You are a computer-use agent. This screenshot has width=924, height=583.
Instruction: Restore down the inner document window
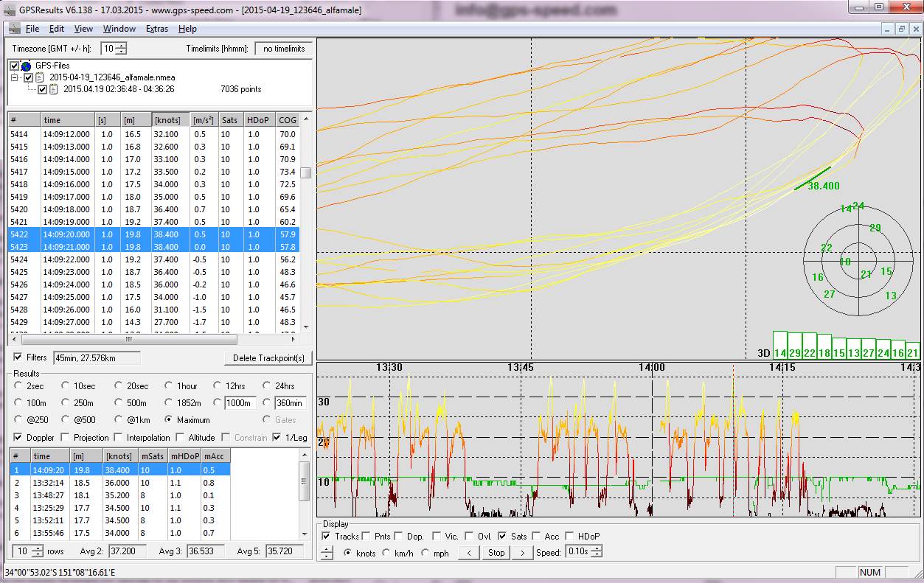[900, 29]
